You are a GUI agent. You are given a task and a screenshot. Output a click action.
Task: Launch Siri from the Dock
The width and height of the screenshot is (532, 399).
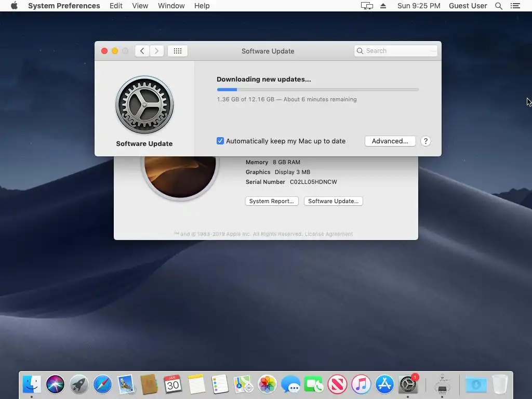pyautogui.click(x=55, y=384)
